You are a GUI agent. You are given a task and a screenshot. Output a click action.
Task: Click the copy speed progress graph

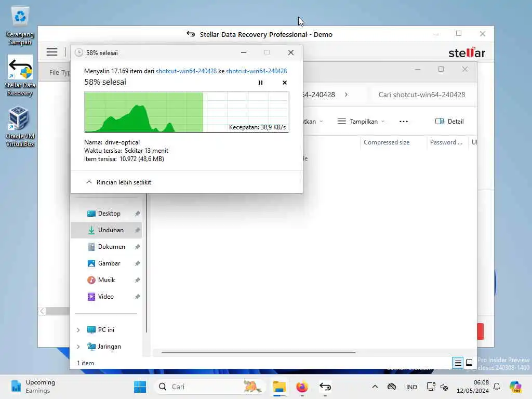(x=187, y=112)
